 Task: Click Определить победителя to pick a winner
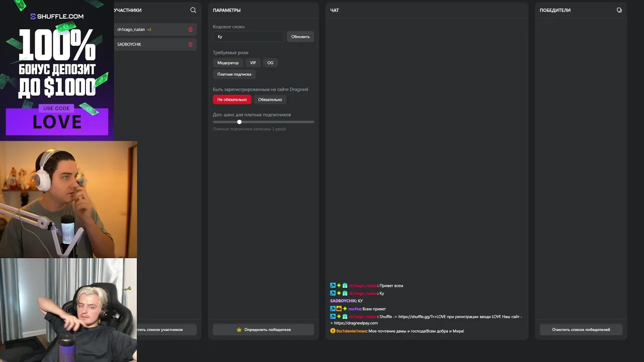coord(263,330)
